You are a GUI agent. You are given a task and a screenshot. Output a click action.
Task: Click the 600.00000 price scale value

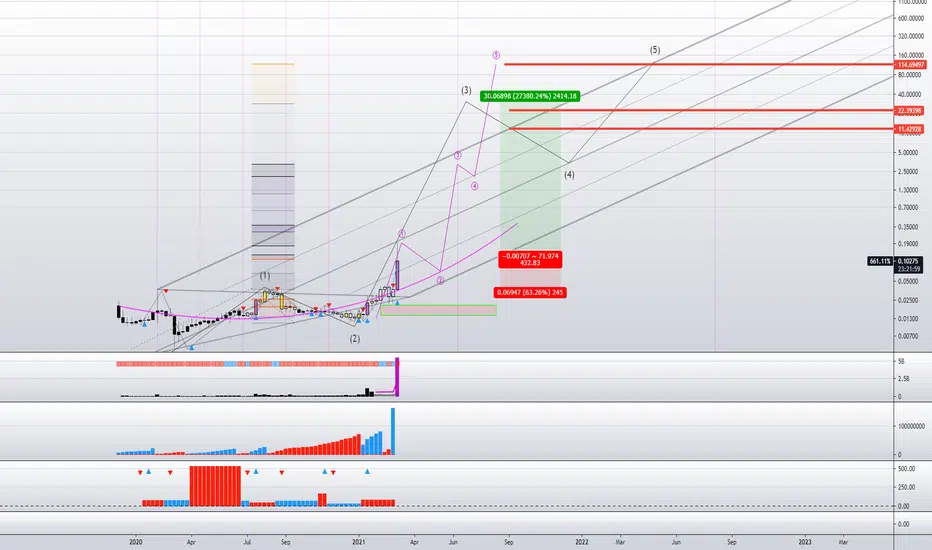point(910,18)
